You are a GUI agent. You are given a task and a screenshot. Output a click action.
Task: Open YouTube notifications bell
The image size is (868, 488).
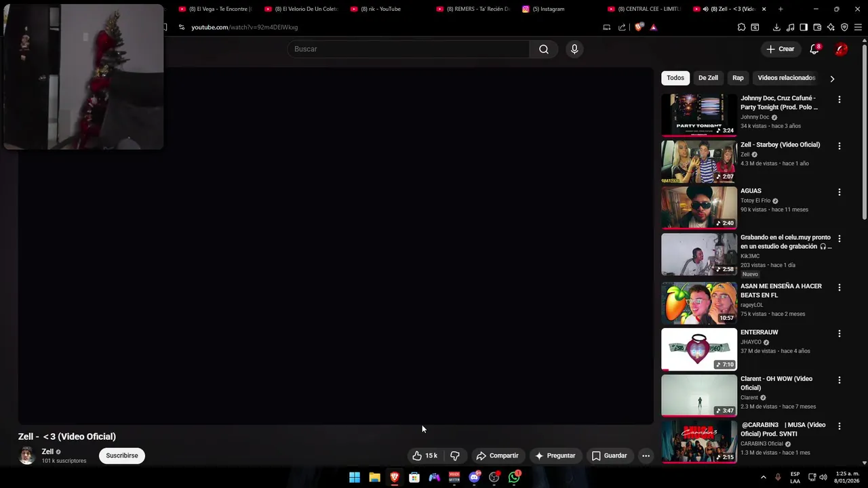(814, 49)
